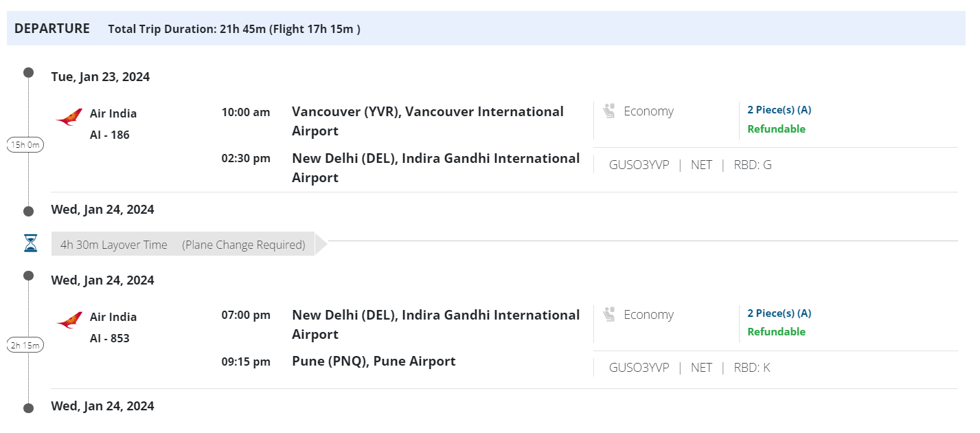Click the Refundable label on Pune flight
This screenshot has height=433, width=980.
(776, 332)
